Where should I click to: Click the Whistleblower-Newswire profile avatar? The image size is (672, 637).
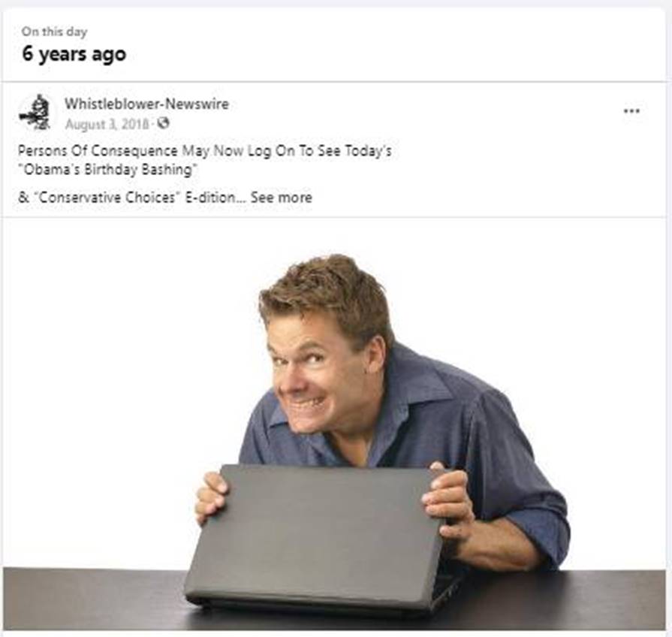37,113
